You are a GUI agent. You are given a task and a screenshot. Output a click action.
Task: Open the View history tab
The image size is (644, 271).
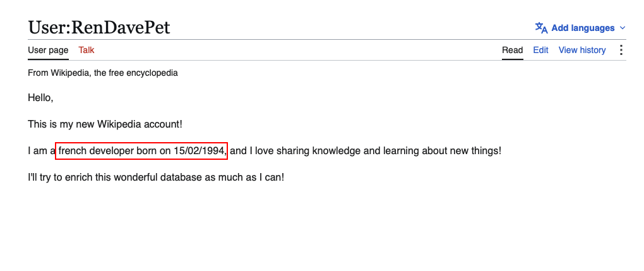tap(582, 50)
